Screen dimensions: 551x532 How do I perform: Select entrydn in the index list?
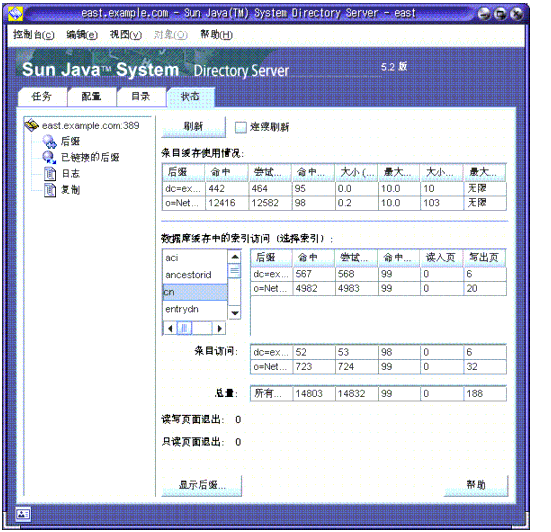point(195,309)
